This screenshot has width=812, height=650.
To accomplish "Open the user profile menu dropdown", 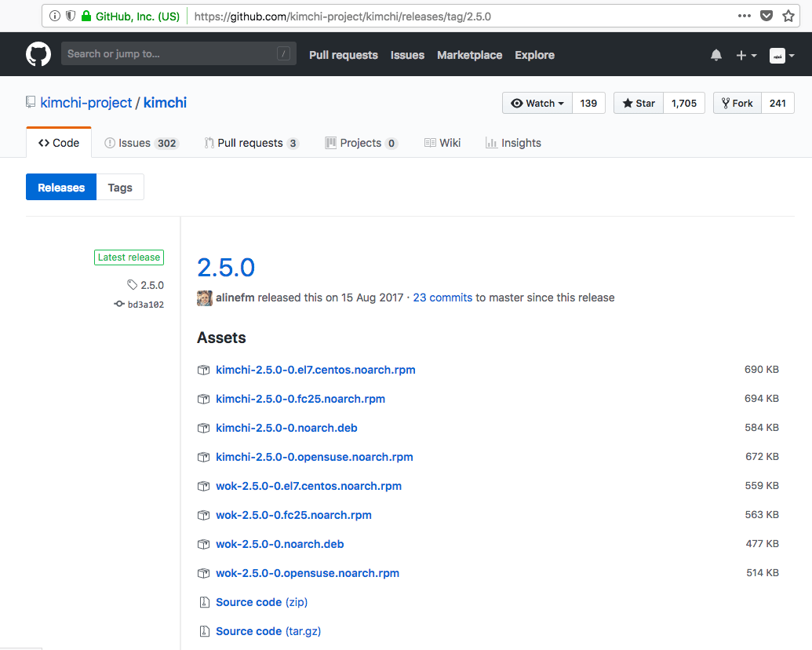I will tap(781, 55).
